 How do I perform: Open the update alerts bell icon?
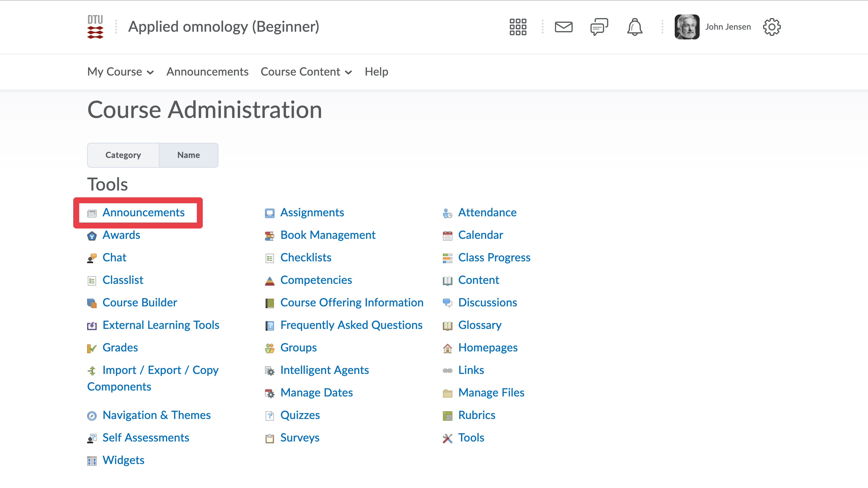[634, 27]
